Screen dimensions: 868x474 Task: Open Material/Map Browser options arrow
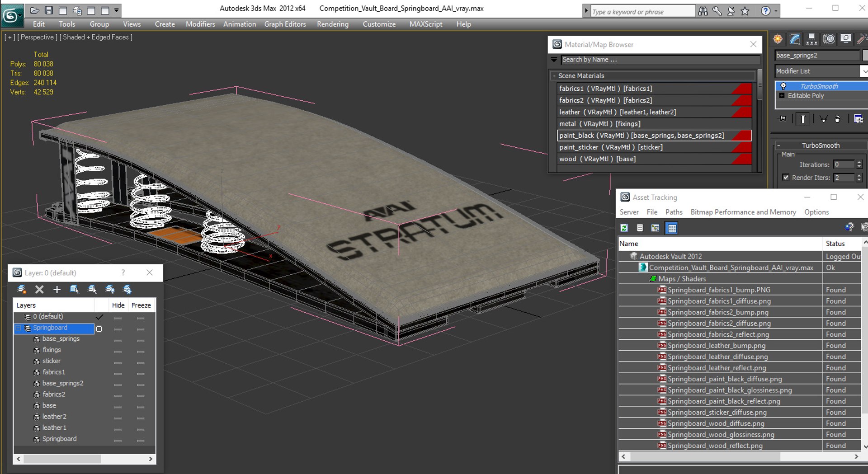554,60
